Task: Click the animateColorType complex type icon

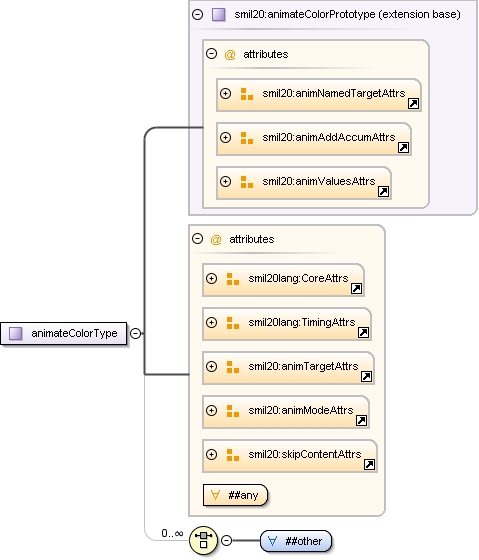Action: tap(16, 334)
